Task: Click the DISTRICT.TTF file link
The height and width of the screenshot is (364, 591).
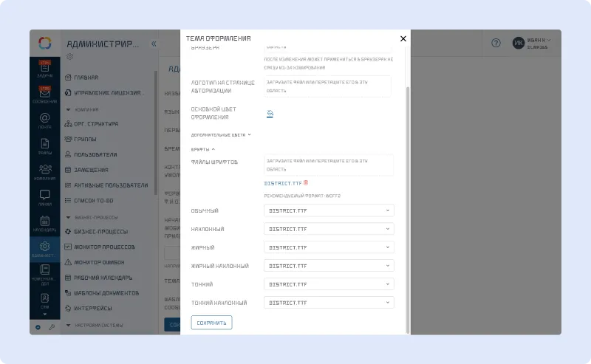Action: 282,182
